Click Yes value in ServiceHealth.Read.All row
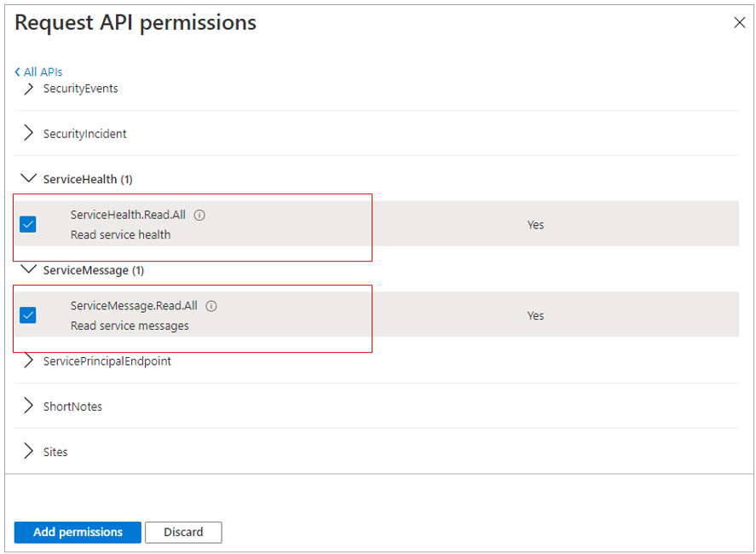The image size is (756, 554). [x=535, y=225]
